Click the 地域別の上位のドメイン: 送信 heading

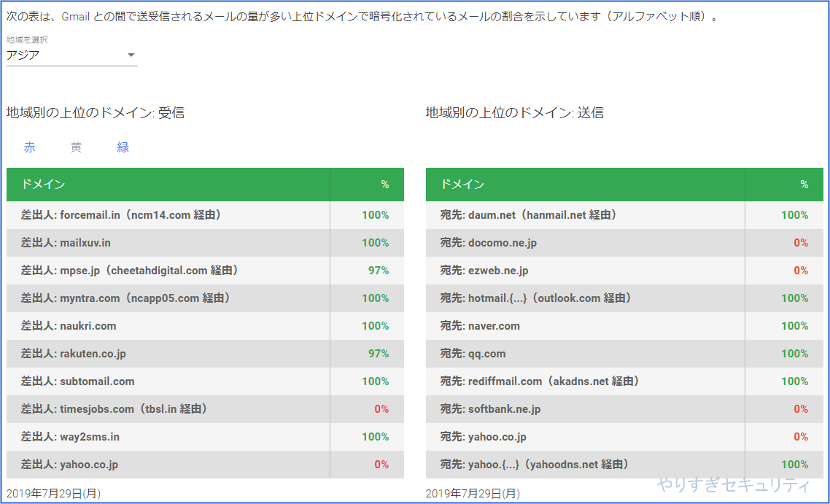tap(514, 113)
